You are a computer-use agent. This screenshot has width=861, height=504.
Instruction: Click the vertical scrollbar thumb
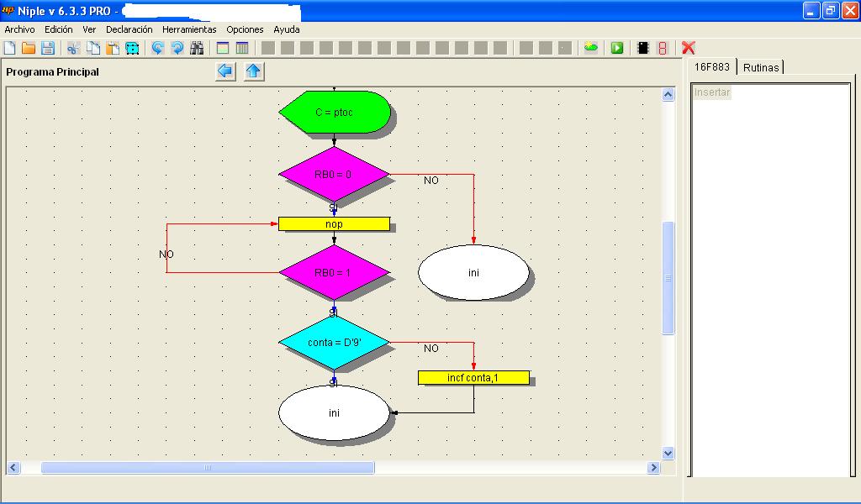[x=668, y=277]
